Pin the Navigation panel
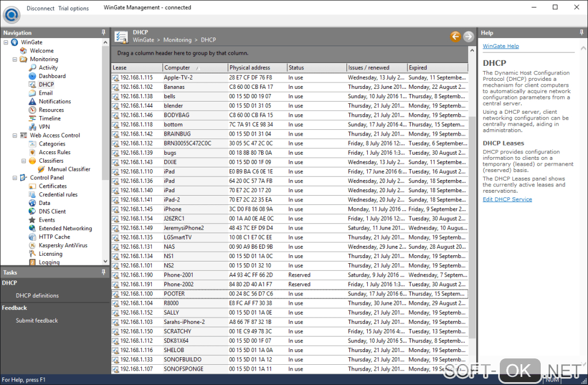 pyautogui.click(x=104, y=33)
